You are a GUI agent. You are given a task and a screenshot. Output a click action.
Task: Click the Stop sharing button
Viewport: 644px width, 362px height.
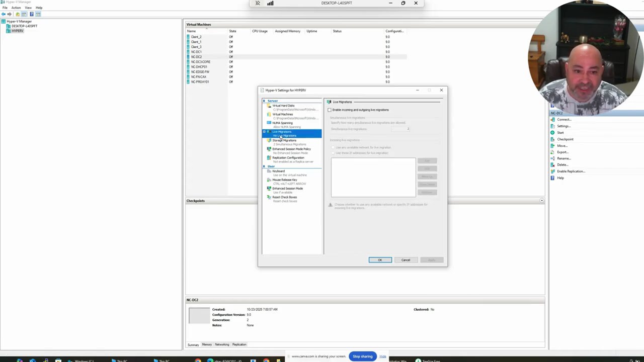362,356
